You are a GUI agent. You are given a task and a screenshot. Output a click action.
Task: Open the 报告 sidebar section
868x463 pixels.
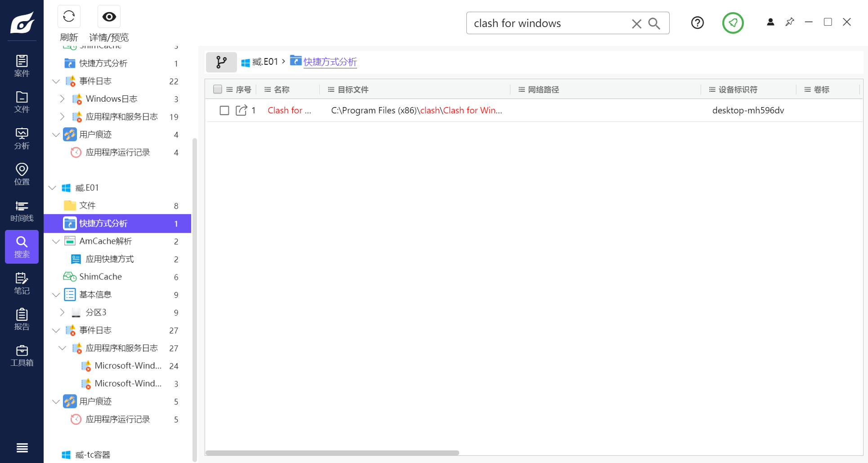coord(22,319)
